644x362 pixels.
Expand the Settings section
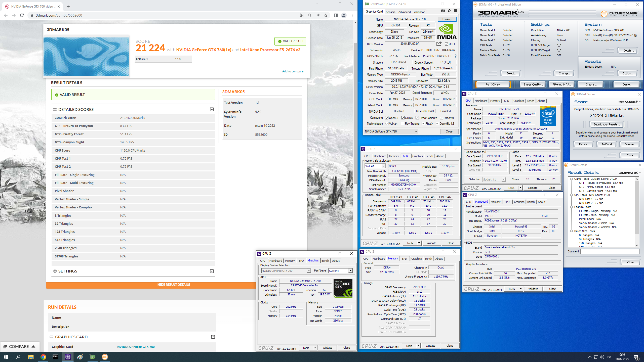click(x=212, y=271)
